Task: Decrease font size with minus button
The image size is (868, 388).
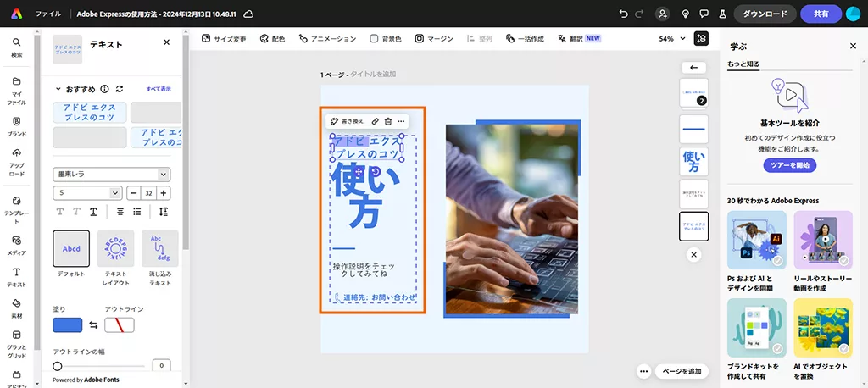Action: (x=134, y=193)
